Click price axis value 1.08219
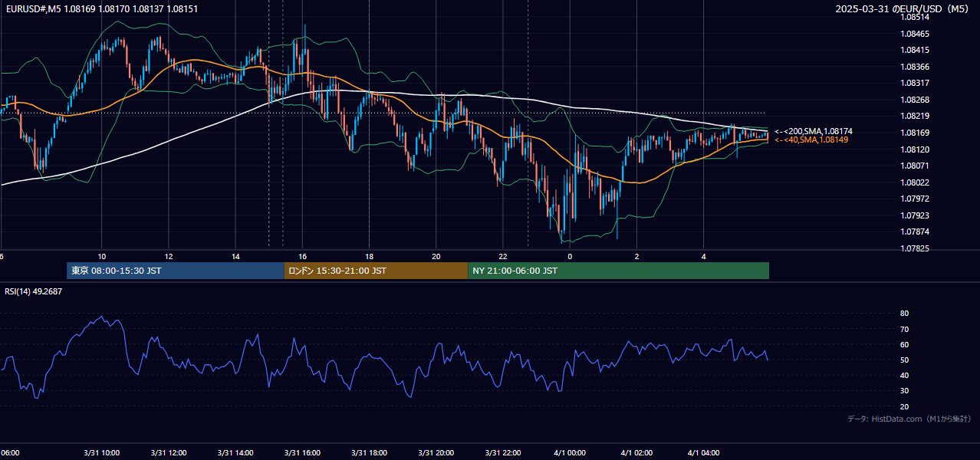Viewport: 980px width, 460px height. [913, 116]
